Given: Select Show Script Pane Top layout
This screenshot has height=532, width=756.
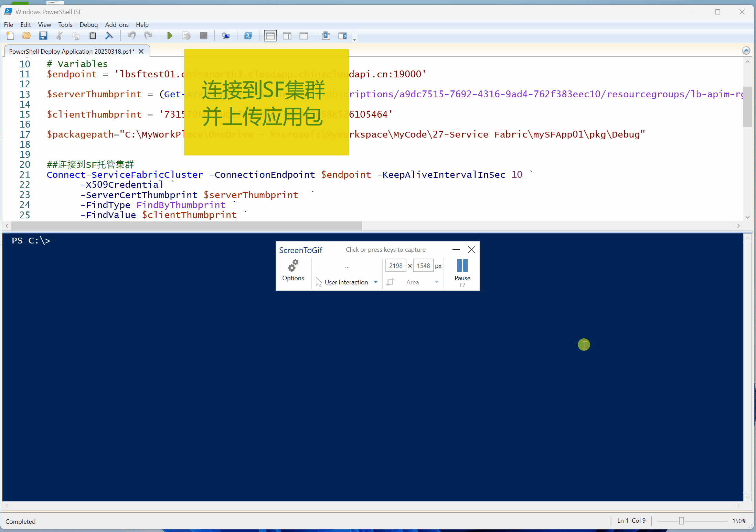Looking at the screenshot, I should click(270, 36).
